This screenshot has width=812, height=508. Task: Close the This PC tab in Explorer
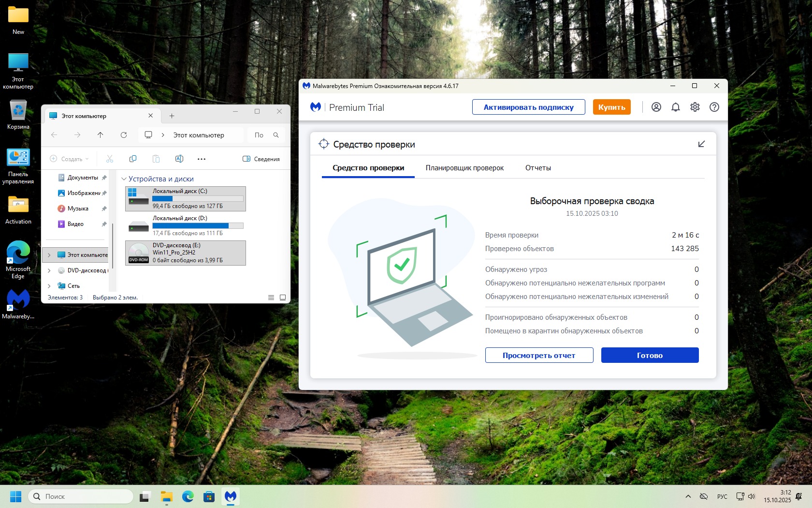[x=150, y=116]
